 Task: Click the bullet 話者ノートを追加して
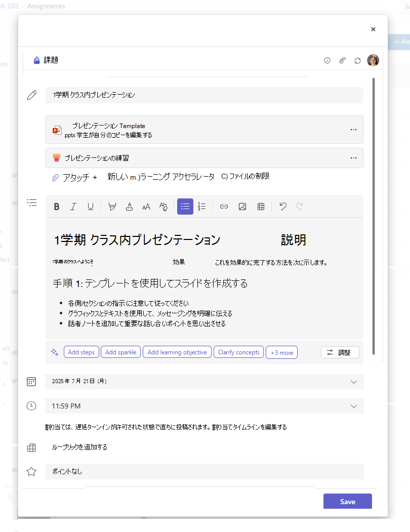147,323
